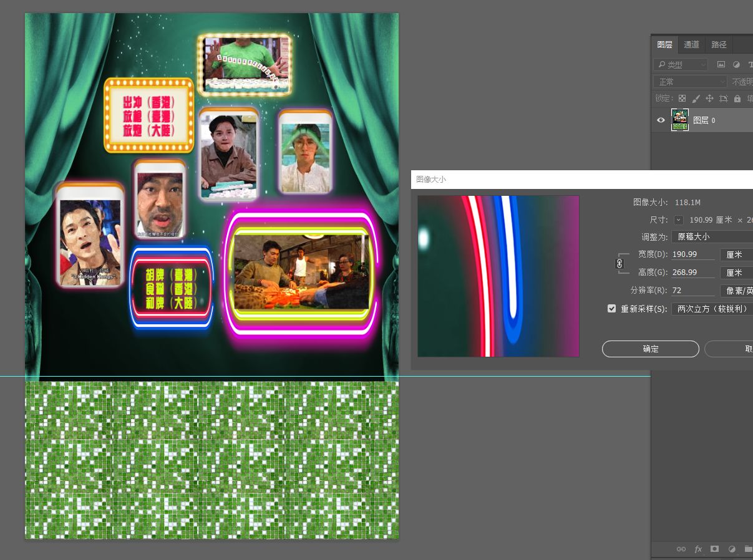The height and width of the screenshot is (560, 753).
Task: Lock image pixels brush icon
Action: [x=696, y=99]
